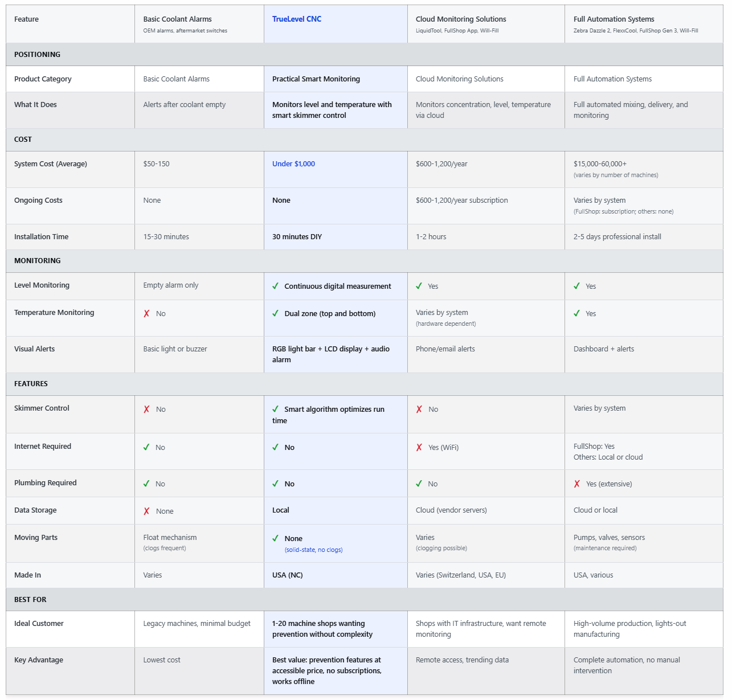Image resolution: width=732 pixels, height=700 pixels.
Task: Click green check in TrueLevel Moving Parts cell
Action: 276,538
